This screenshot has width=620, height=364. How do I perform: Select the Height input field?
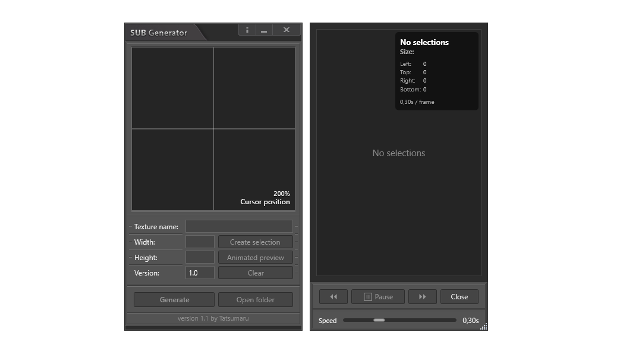[x=200, y=257]
